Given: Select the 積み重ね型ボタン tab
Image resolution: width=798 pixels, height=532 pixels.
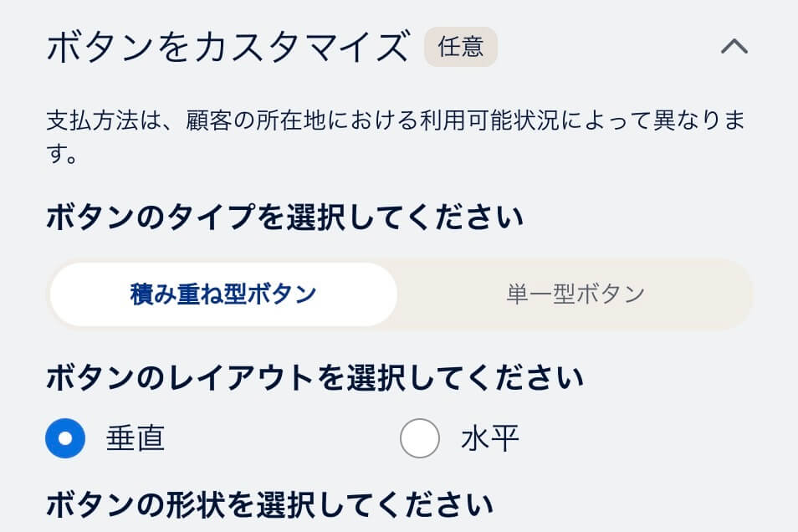Looking at the screenshot, I should 223,294.
